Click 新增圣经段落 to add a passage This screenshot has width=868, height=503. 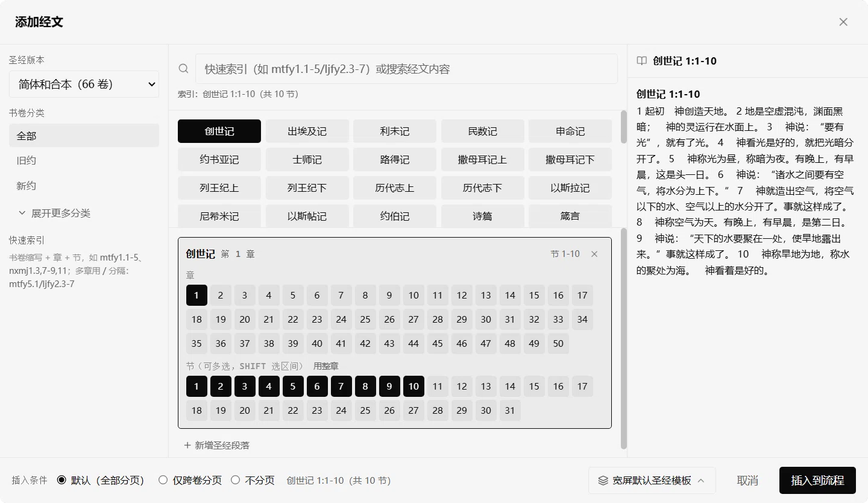coord(217,445)
